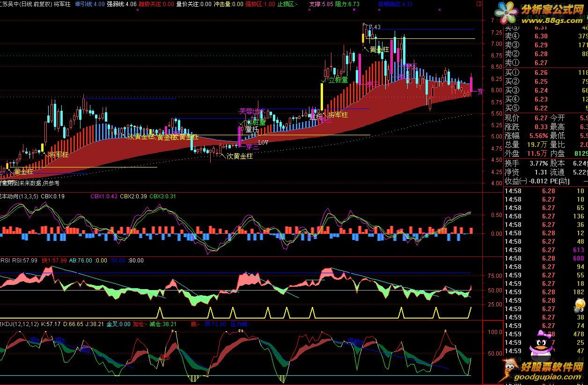Viewport: 588px width, 385px height.
Task: Select the 卖① 6.27 ask row
Action: pyautogui.click(x=546, y=63)
